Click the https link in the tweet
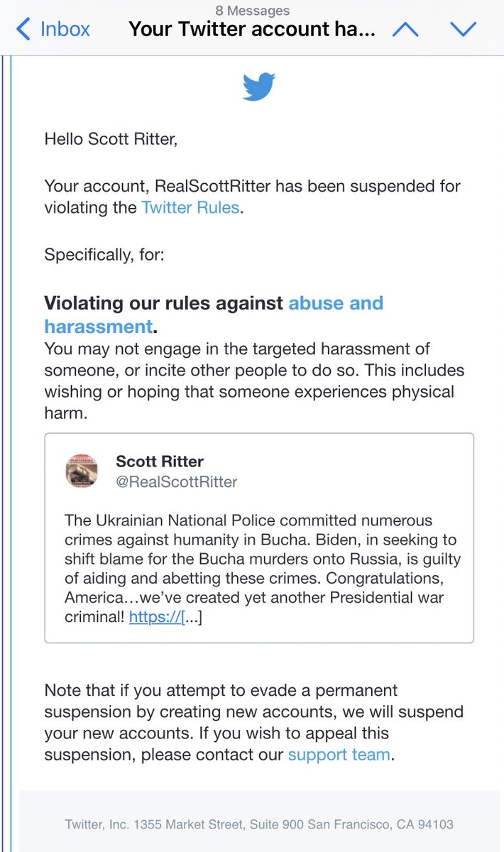 pos(156,618)
